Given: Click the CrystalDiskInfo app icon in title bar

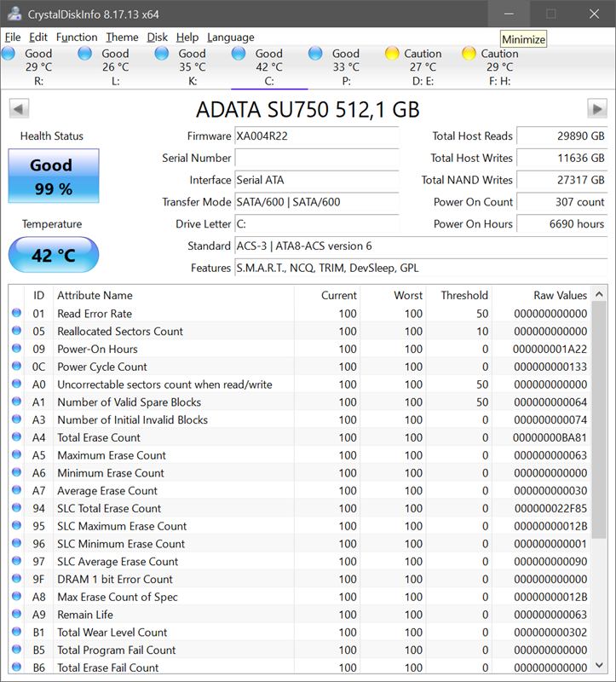Looking at the screenshot, I should [14, 14].
